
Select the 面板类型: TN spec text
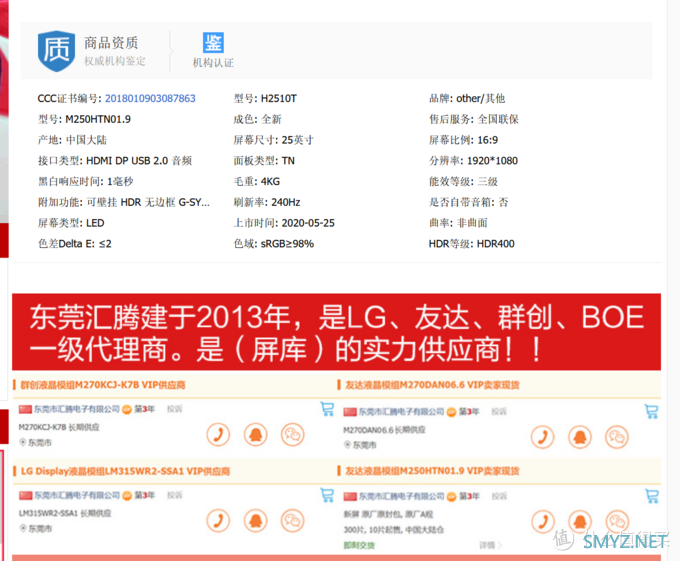(264, 161)
